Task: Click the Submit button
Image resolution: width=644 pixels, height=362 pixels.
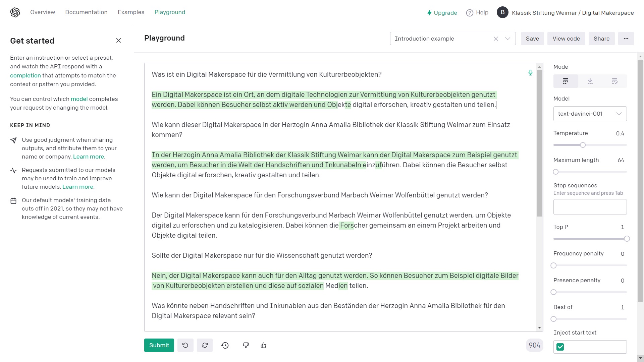Action: [x=159, y=345]
